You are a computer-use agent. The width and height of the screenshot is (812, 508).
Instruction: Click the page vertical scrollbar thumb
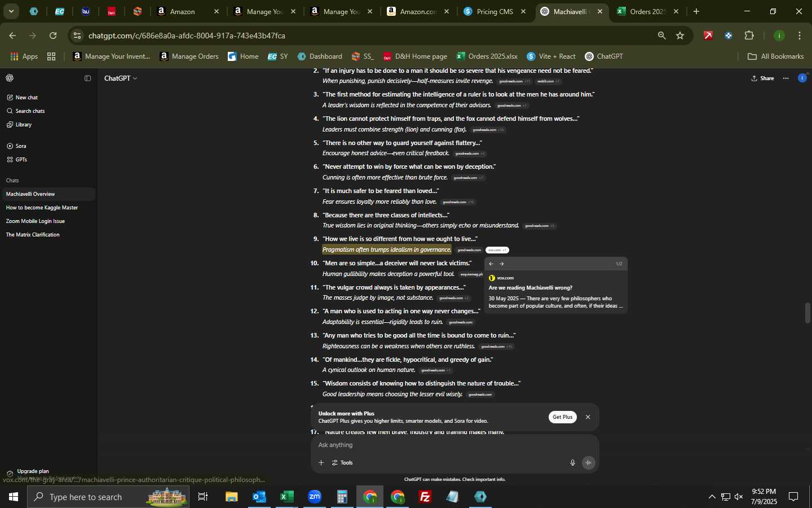point(807,313)
